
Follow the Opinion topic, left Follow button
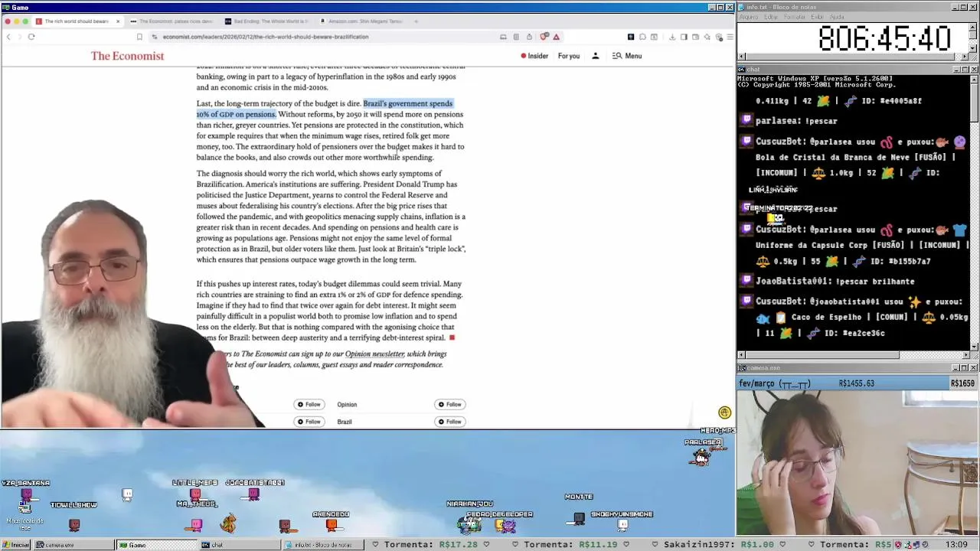pyautogui.click(x=309, y=404)
